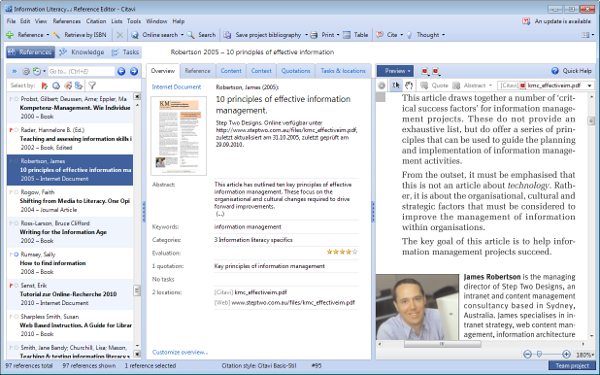600x375 pixels.
Task: Click the workspace layout icon at far right of toolbar
Action: pos(585,35)
